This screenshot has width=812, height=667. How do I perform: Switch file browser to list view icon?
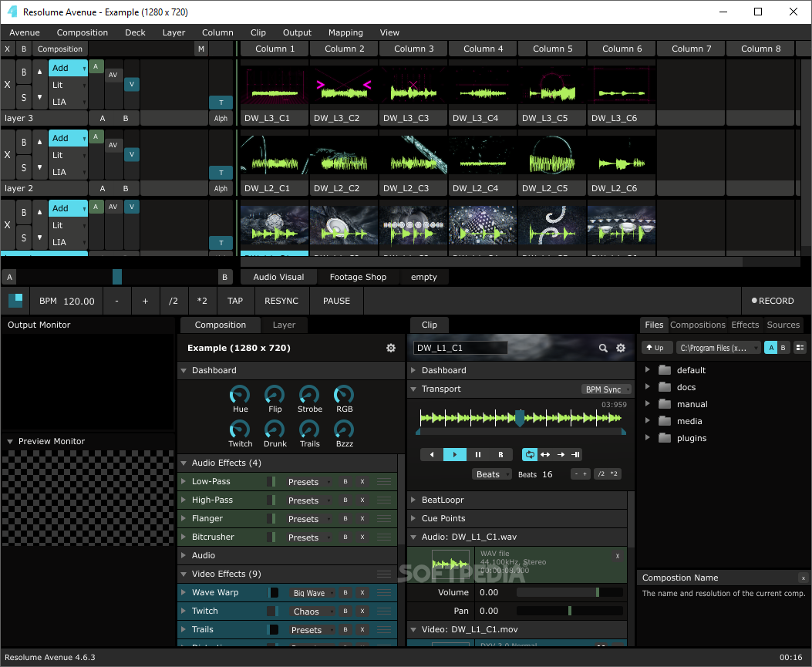(800, 348)
